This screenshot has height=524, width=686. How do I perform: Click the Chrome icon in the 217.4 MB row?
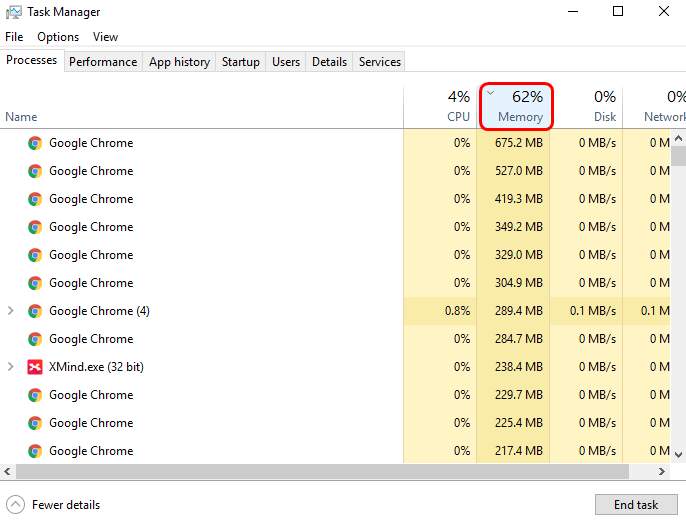click(35, 451)
